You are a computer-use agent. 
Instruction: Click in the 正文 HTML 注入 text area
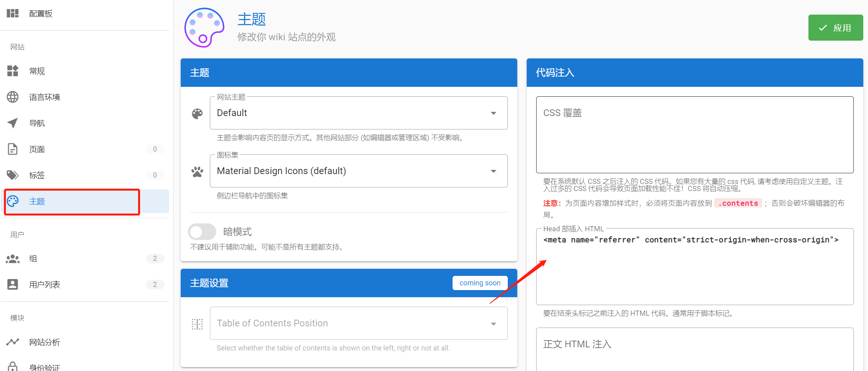tap(695, 349)
